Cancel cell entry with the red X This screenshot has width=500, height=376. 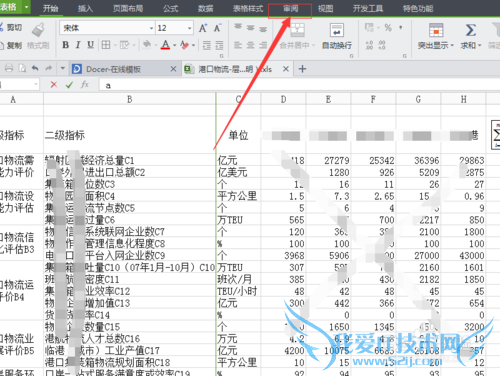54,85
